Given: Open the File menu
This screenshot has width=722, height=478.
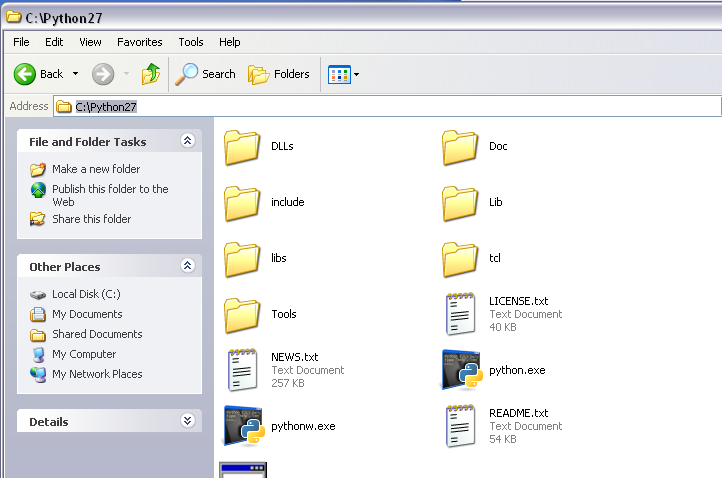Looking at the screenshot, I should 21,42.
